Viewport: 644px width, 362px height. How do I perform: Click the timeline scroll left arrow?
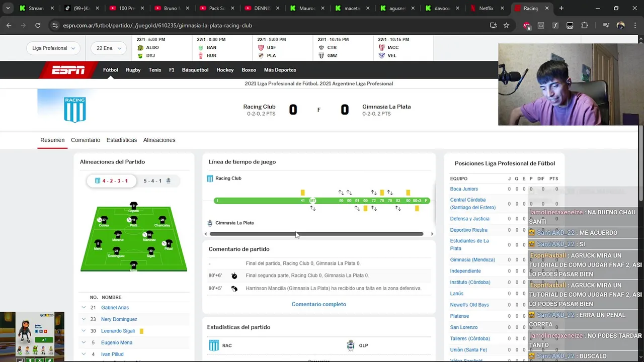pos(206,234)
